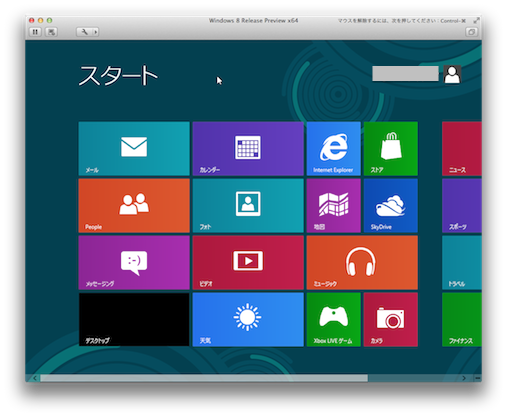The width and height of the screenshot is (507, 417).
Task: Click the Start screen scrollbar left arrow
Action: [x=35, y=378]
